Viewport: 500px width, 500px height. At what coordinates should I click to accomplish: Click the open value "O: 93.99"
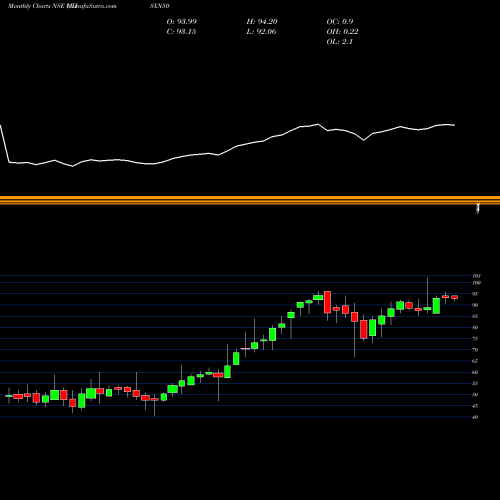[182, 22]
